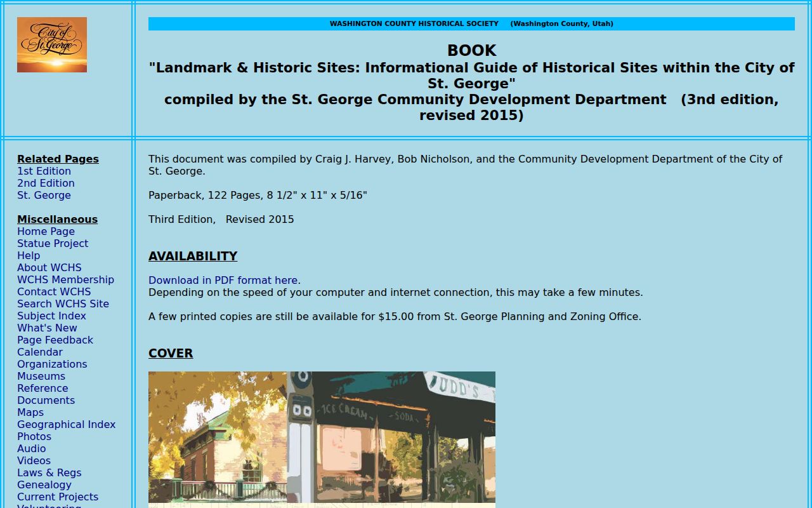
Task: View the What's New page
Action: click(x=47, y=328)
